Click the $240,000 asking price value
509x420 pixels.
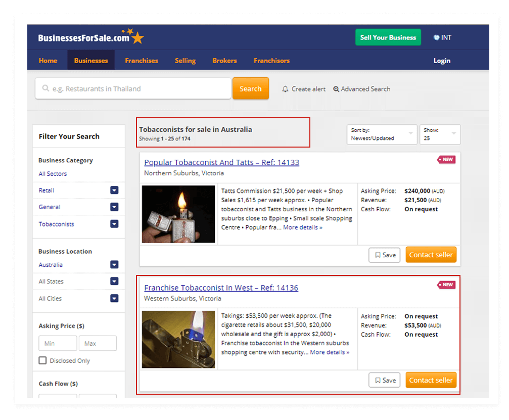pyautogui.click(x=417, y=191)
